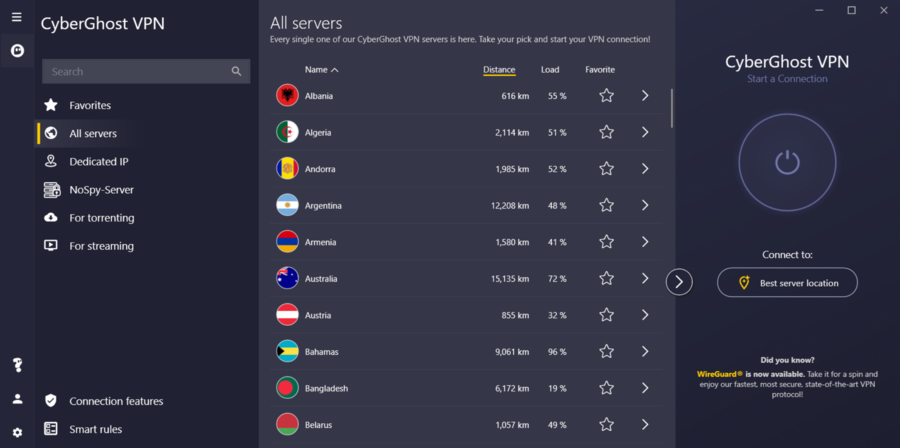Screen dimensions: 900x448
Task: Toggle the favorite star for Australia
Action: [606, 278]
